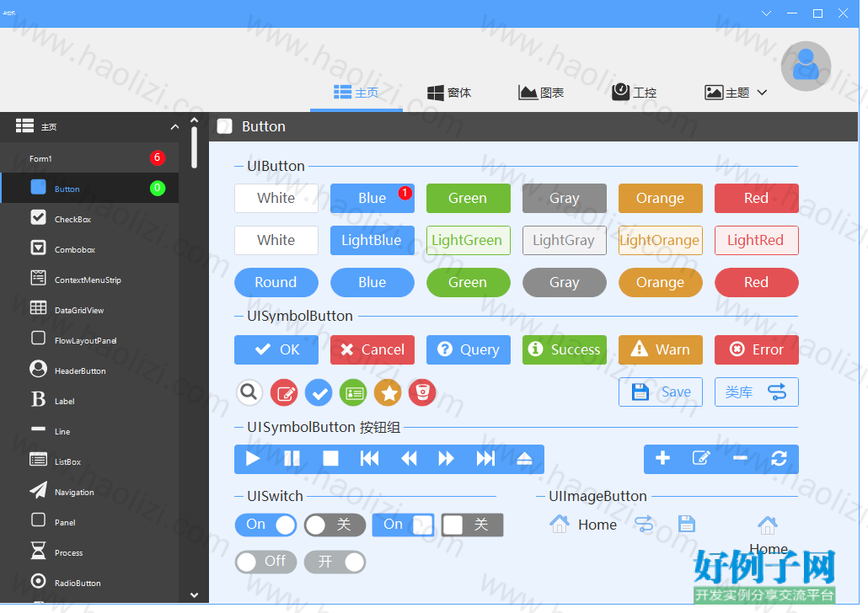This screenshot has height=613, width=868.
Task: Click the red trash bin round icon
Action: 422,392
